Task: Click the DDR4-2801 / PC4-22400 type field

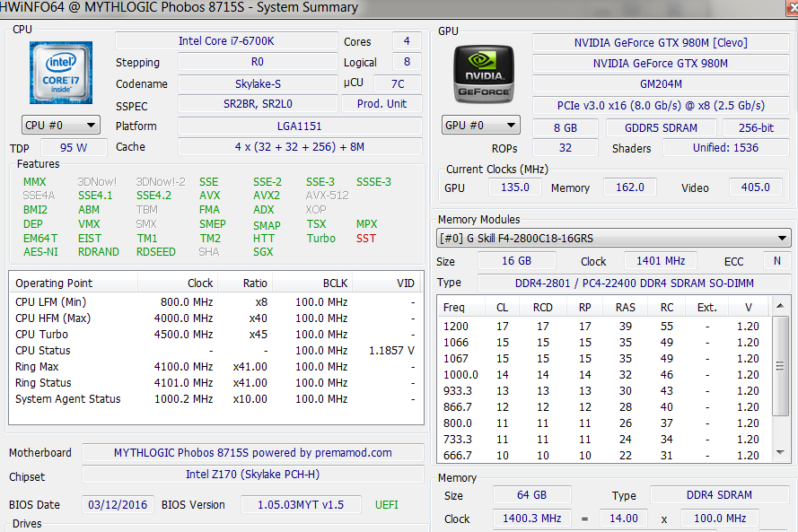Action: click(634, 283)
